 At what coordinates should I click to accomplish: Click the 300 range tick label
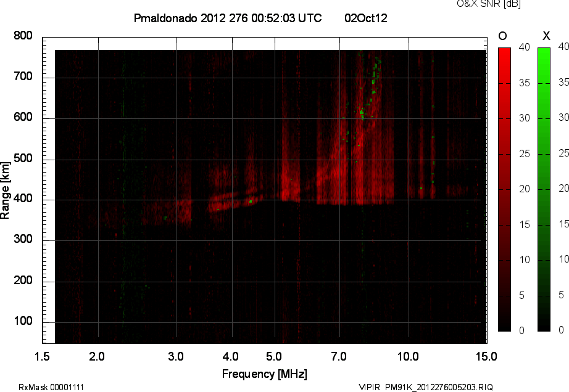coord(23,239)
